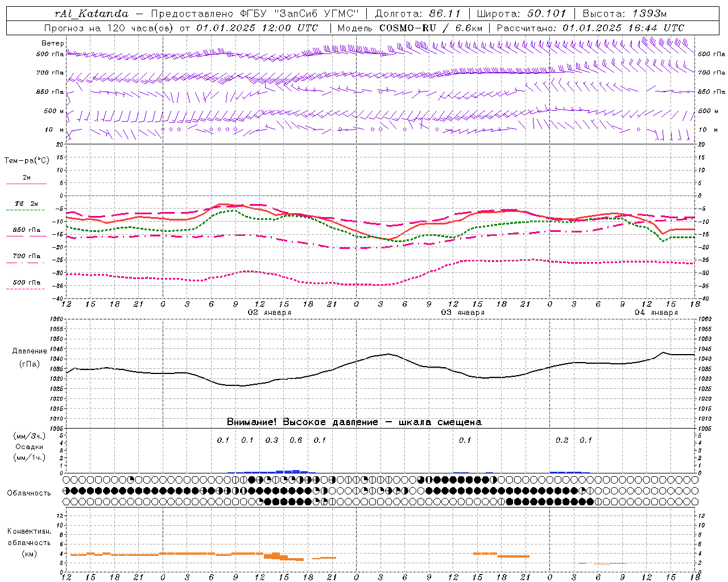Viewport: 728px width, 582px height.
Task: Click the precipitation value 0.3
Action: (x=272, y=440)
